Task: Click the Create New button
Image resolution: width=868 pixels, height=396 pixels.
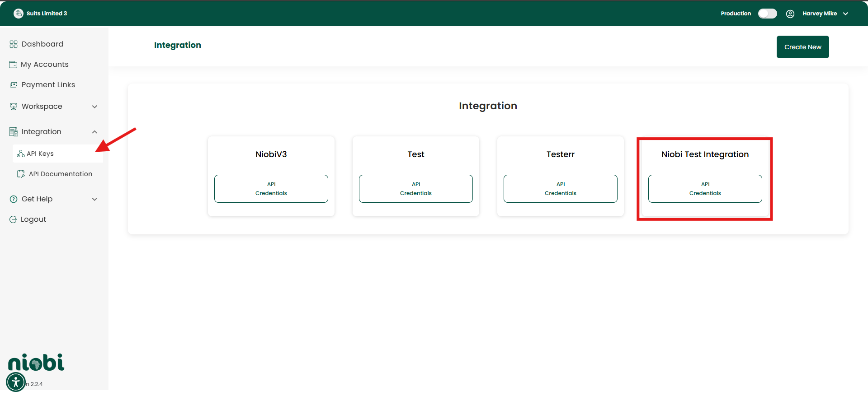Action: [803, 47]
